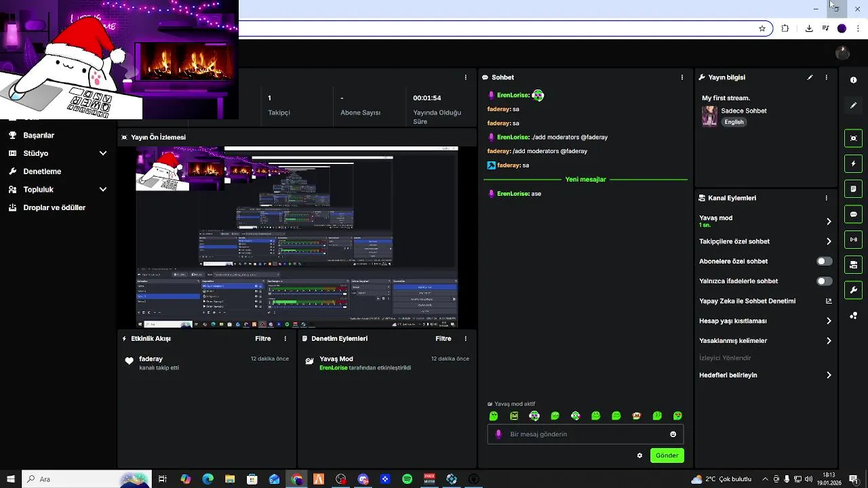Toggle Abonelere özel sohbet switch
Image resolution: width=868 pixels, height=488 pixels.
point(824,261)
